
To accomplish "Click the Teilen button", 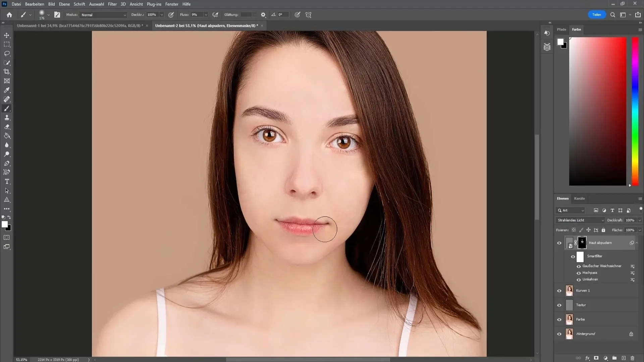I will point(597,15).
